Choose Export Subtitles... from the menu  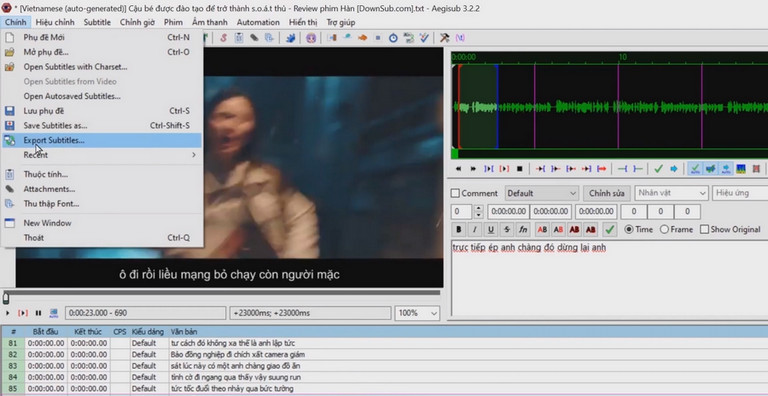pos(102,140)
